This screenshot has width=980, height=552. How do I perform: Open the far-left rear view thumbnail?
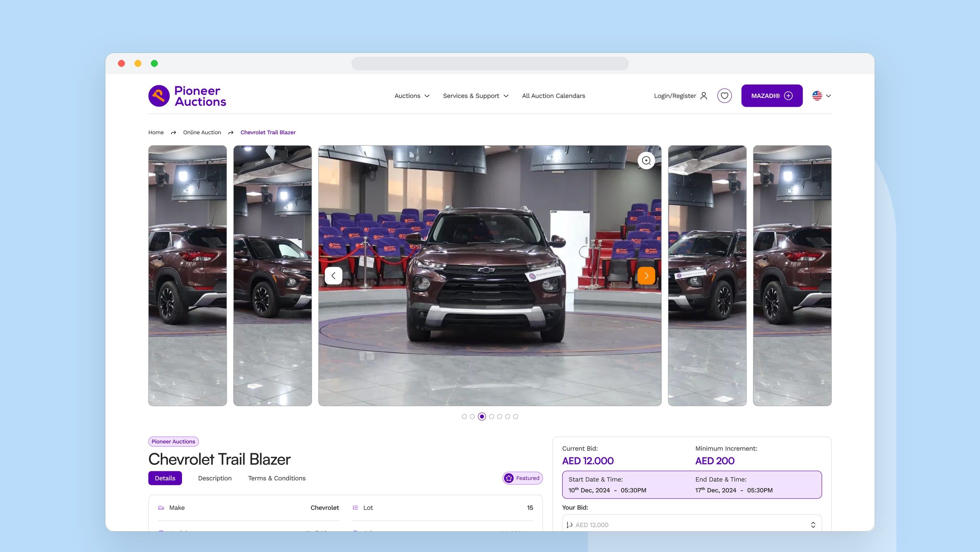(x=188, y=276)
